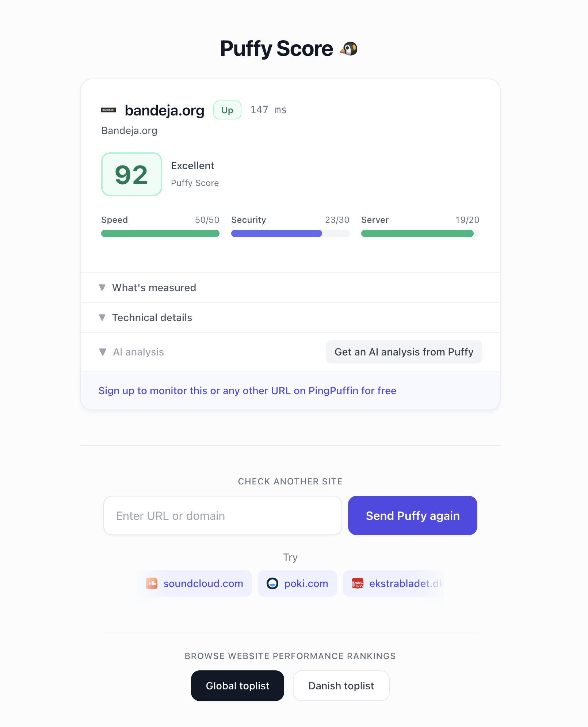
Task: Switch to the Danish toplist
Action: [341, 686]
